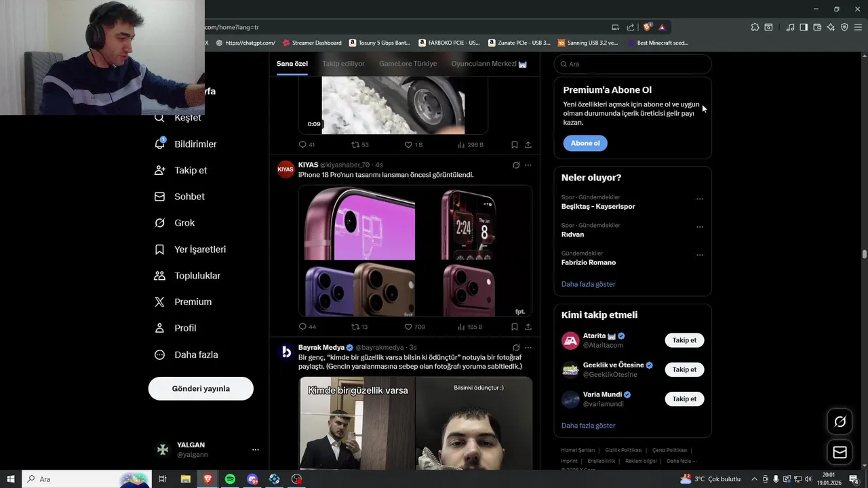Viewport: 868px width, 488px height.
Task: Reply to the video post with 41 replies
Action: [307, 144]
